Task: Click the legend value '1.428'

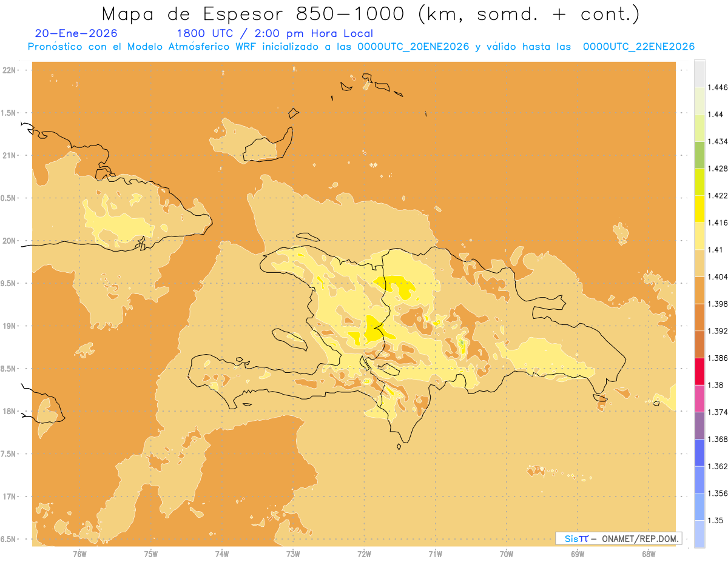Action: (718, 169)
